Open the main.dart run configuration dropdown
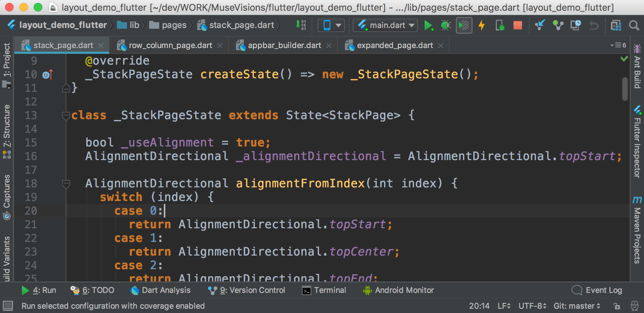This screenshot has height=313, width=644. (385, 25)
